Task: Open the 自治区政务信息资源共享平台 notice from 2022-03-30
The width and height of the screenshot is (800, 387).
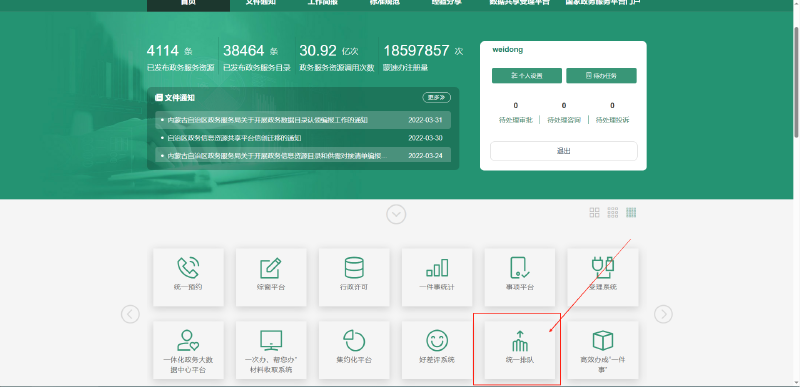Action: coord(303,138)
